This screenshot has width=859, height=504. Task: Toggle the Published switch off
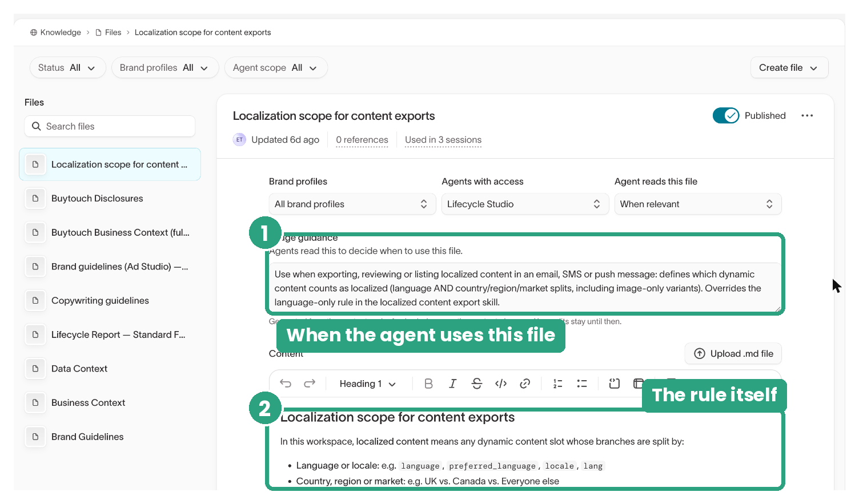[726, 115]
